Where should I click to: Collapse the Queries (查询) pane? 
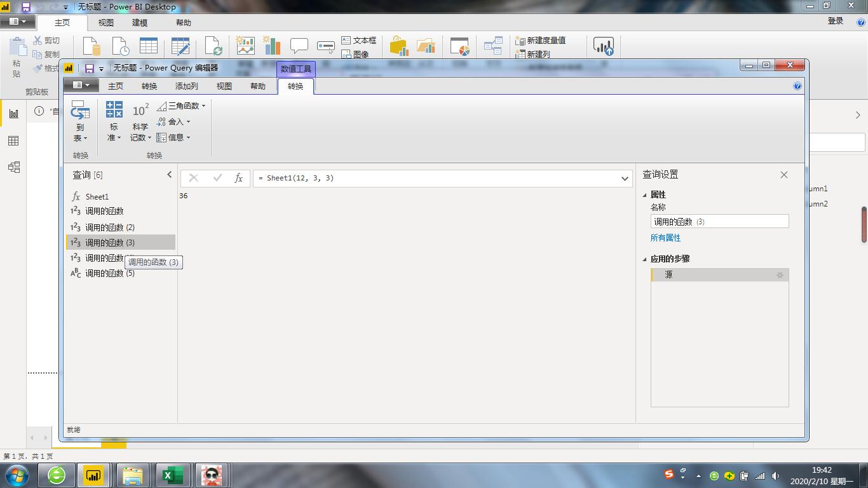(169, 175)
